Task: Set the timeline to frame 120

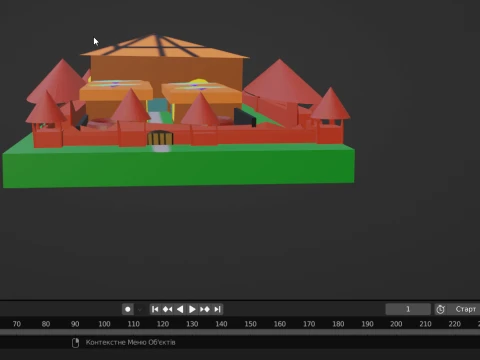Action: point(163,324)
